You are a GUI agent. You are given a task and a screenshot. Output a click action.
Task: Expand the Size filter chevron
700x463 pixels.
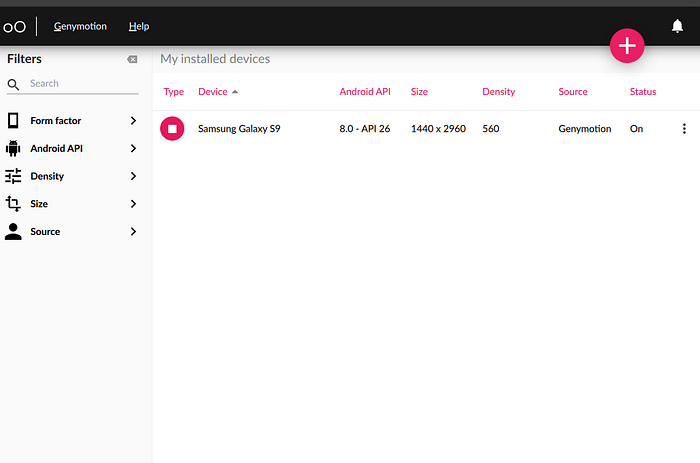(x=133, y=204)
